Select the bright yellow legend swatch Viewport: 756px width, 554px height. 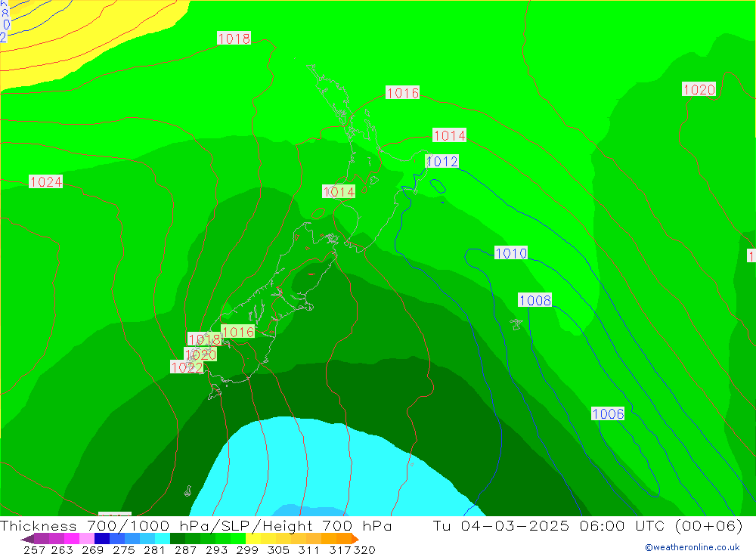click(x=253, y=539)
